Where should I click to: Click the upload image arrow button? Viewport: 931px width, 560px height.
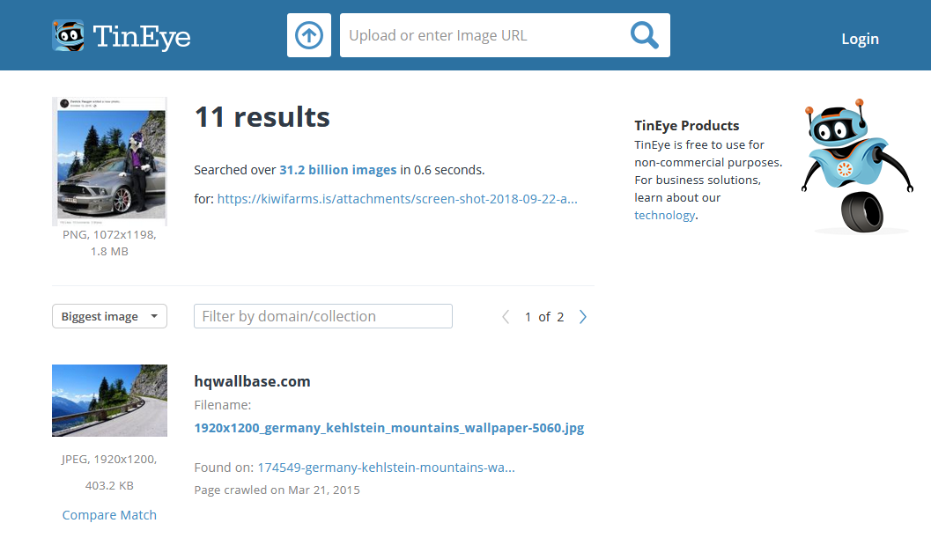309,35
